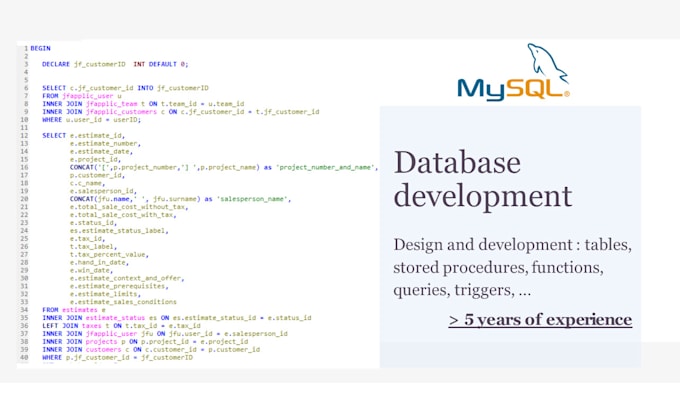The width and height of the screenshot is (680, 409).
Task: Click '> 5 years of experience' underlined text
Action: point(540,320)
